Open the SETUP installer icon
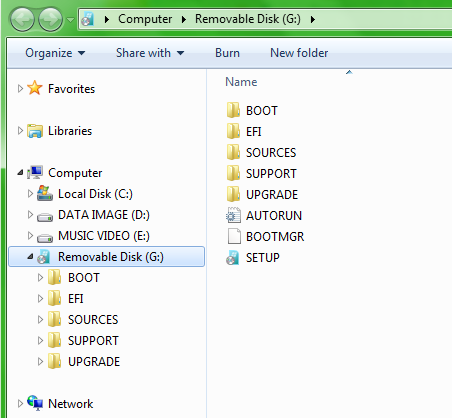This screenshot has height=418, width=452. (x=233, y=258)
